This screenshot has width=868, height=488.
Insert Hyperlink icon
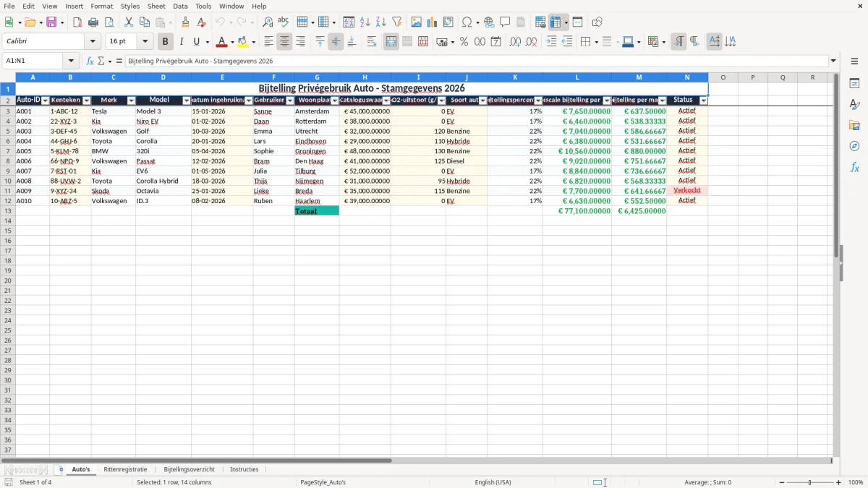pyautogui.click(x=489, y=22)
